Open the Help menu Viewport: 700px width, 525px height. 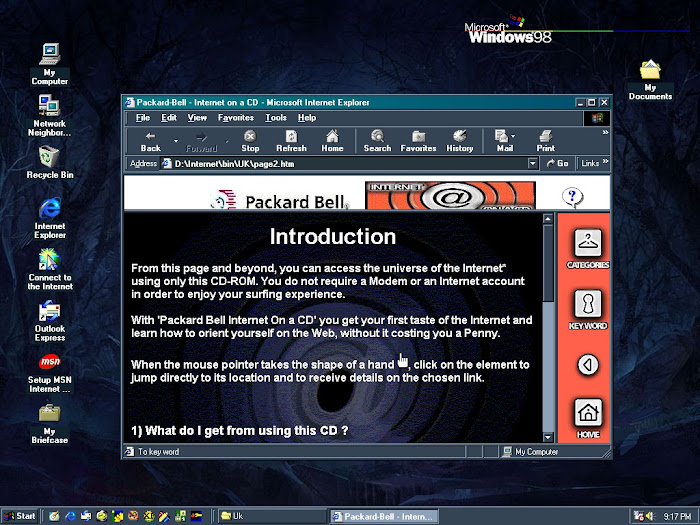point(307,118)
